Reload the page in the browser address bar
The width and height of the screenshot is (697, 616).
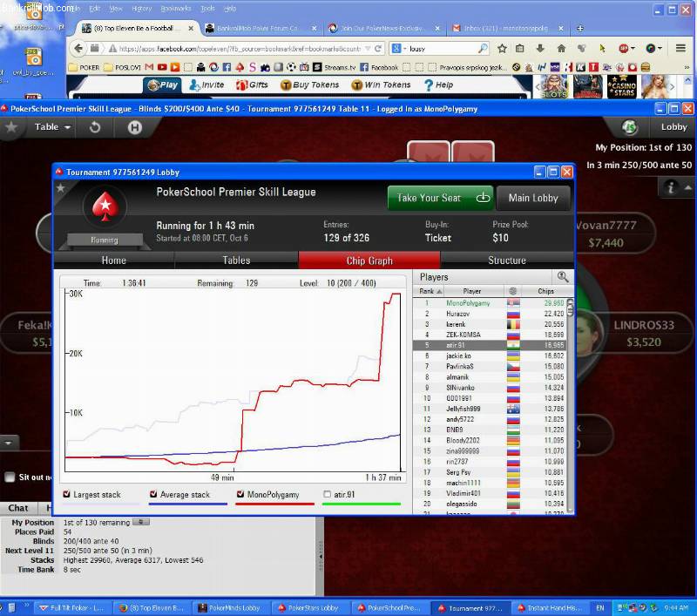point(378,49)
